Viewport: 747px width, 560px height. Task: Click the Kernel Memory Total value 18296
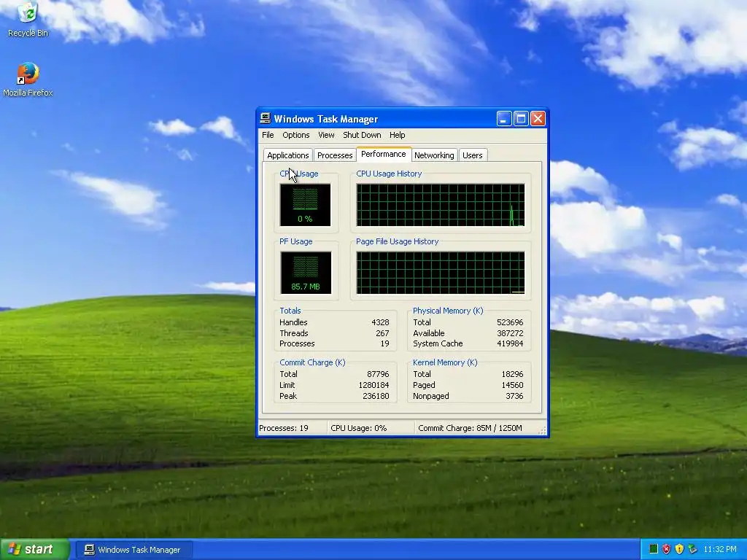512,374
